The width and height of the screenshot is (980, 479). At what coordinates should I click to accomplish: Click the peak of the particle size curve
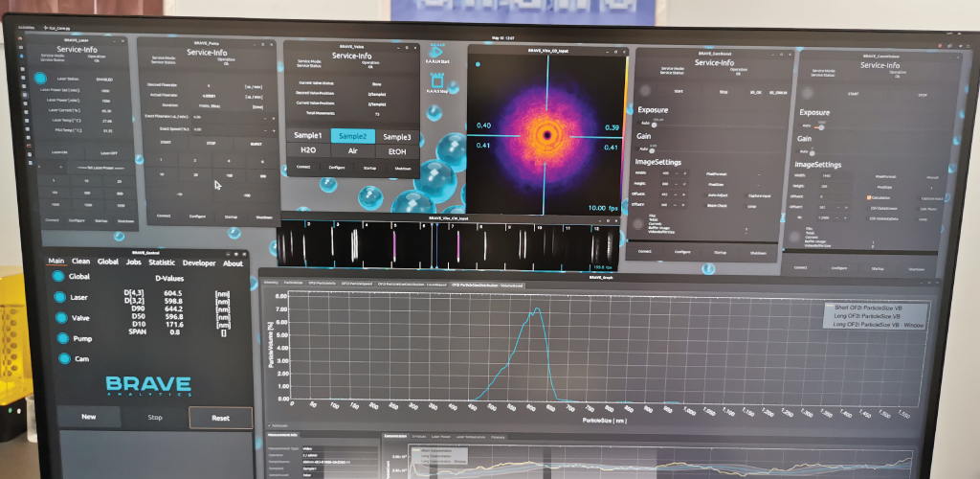point(538,309)
